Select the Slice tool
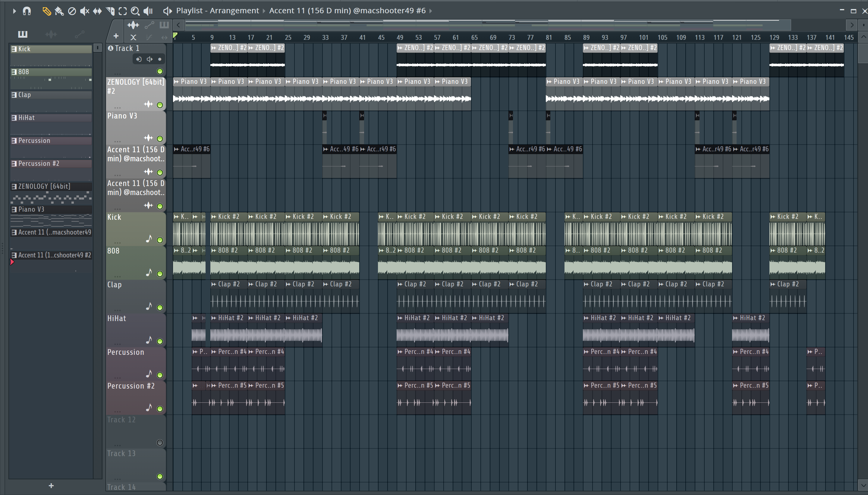 (x=110, y=11)
